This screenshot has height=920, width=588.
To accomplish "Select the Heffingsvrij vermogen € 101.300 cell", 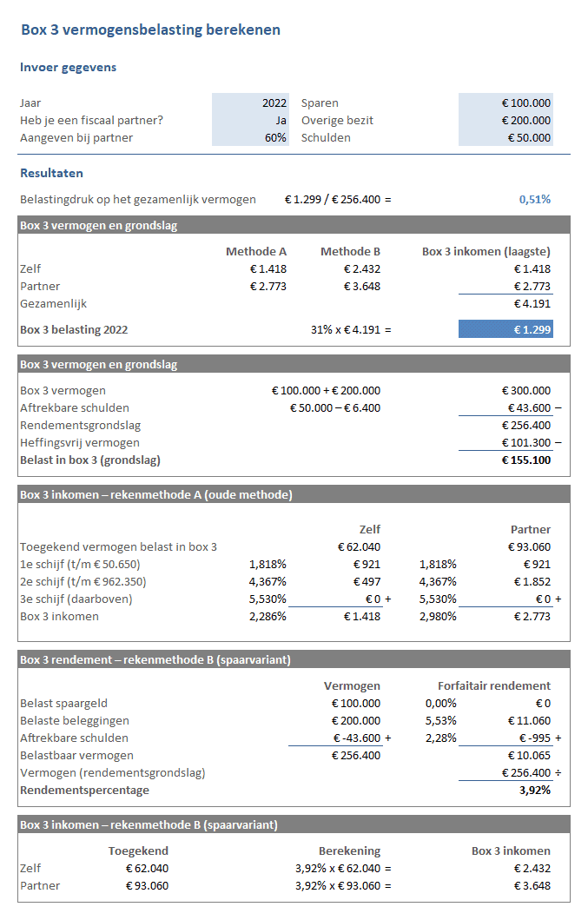I will click(x=526, y=442).
